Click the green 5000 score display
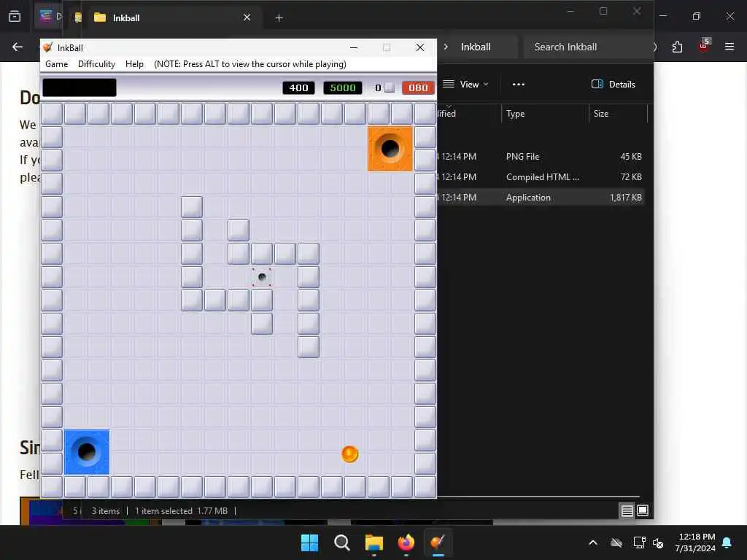 tap(343, 87)
